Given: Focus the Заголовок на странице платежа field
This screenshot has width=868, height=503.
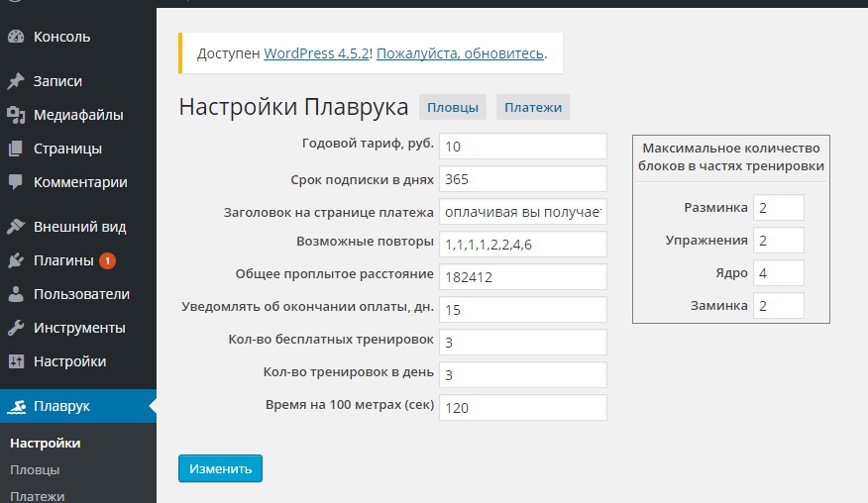Looking at the screenshot, I should point(523,212).
